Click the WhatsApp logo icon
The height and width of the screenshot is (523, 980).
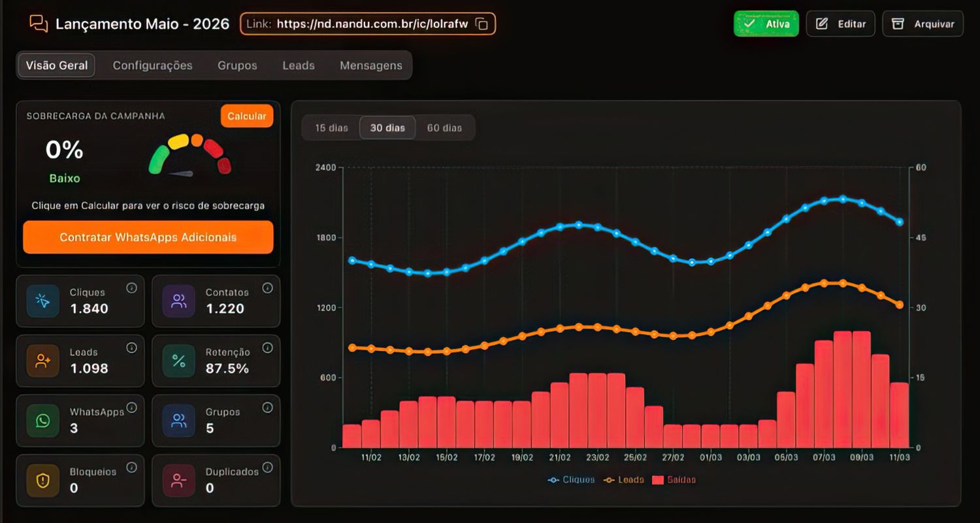pyautogui.click(x=43, y=420)
